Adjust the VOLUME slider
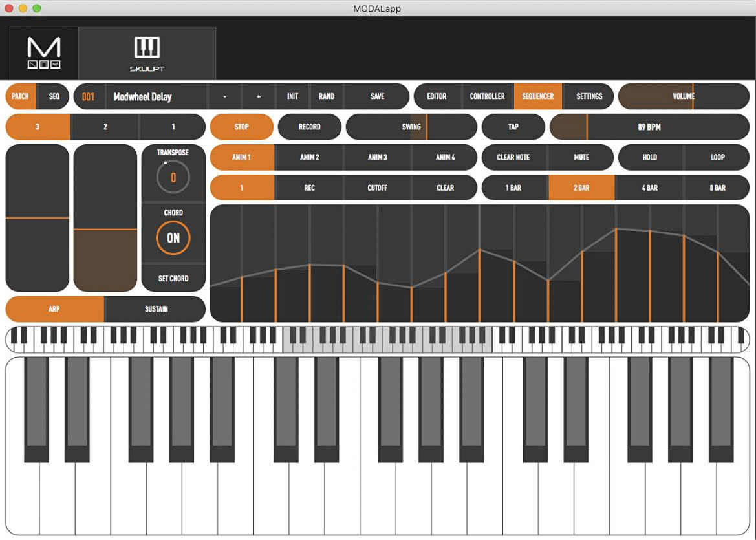 tap(684, 96)
